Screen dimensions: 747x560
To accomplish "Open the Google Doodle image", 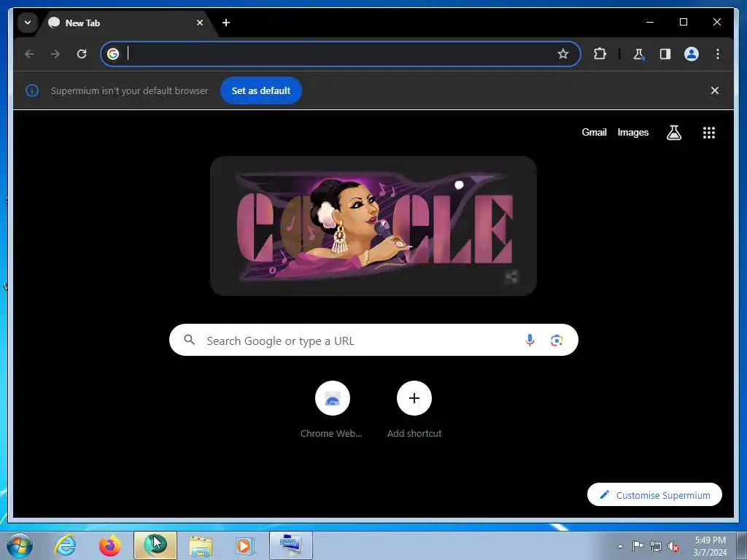I will click(373, 226).
